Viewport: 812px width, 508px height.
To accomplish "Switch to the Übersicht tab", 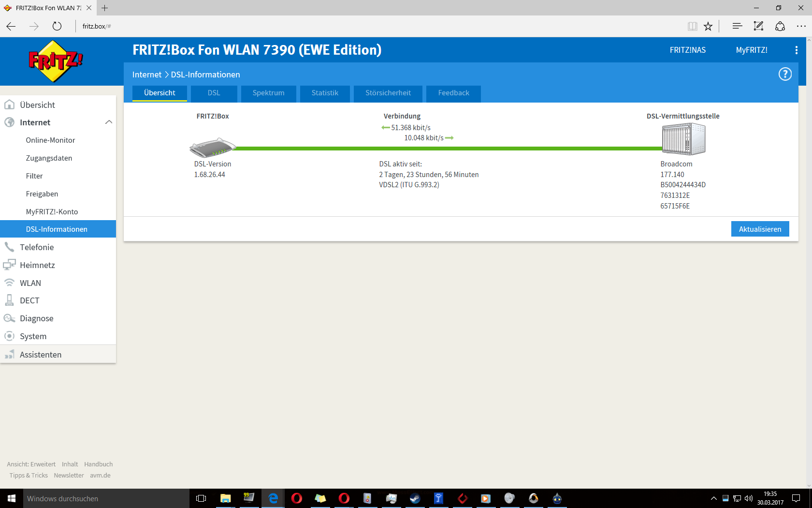I will (x=159, y=93).
